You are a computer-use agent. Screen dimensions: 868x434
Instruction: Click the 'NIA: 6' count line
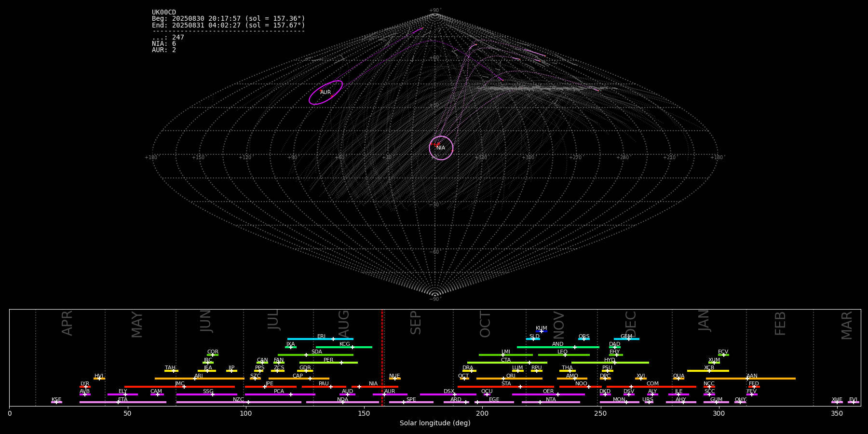point(164,44)
